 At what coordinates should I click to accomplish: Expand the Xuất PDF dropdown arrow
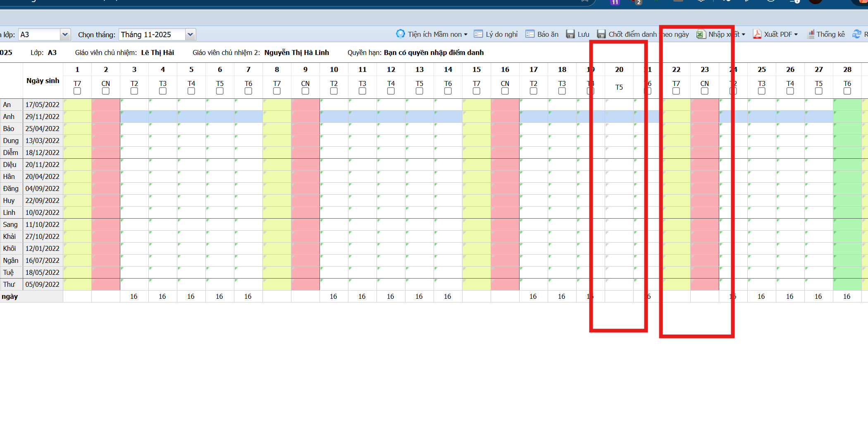point(796,35)
